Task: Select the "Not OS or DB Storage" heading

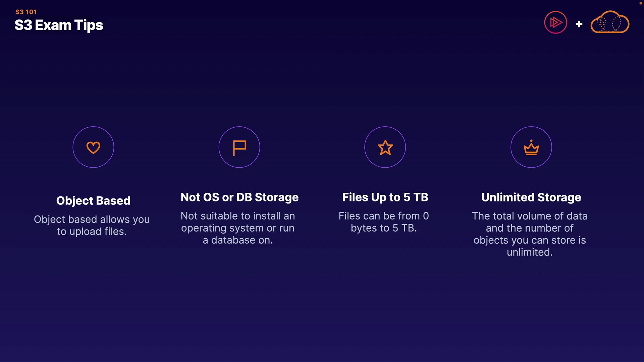Action: click(x=239, y=197)
